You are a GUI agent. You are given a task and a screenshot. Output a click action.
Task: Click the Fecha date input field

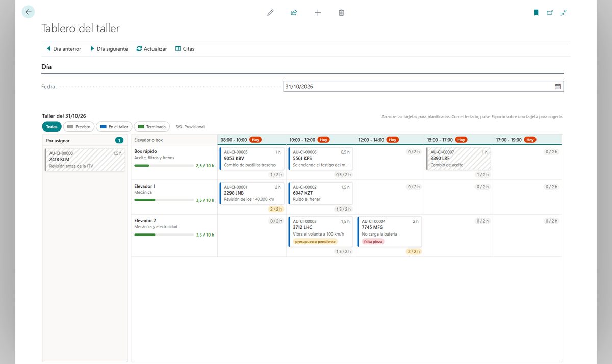tap(423, 87)
